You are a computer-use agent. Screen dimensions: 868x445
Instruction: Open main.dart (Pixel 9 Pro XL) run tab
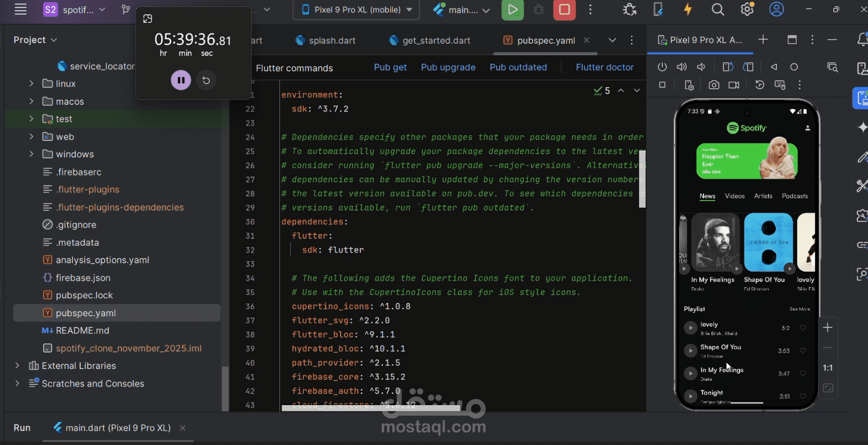coord(118,427)
